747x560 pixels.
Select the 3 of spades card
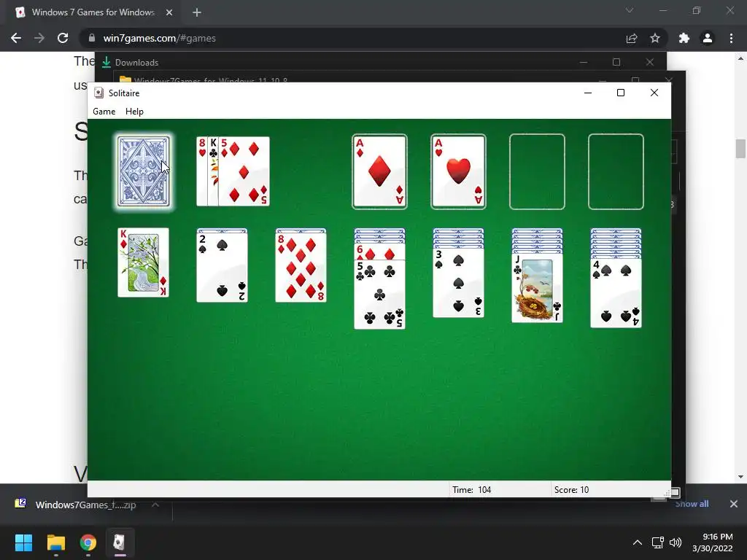tap(458, 283)
